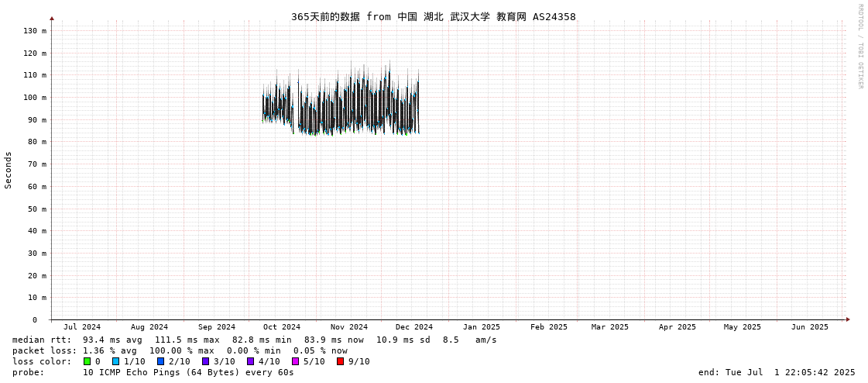Click the "93.4 ms avg" value

coord(112,340)
